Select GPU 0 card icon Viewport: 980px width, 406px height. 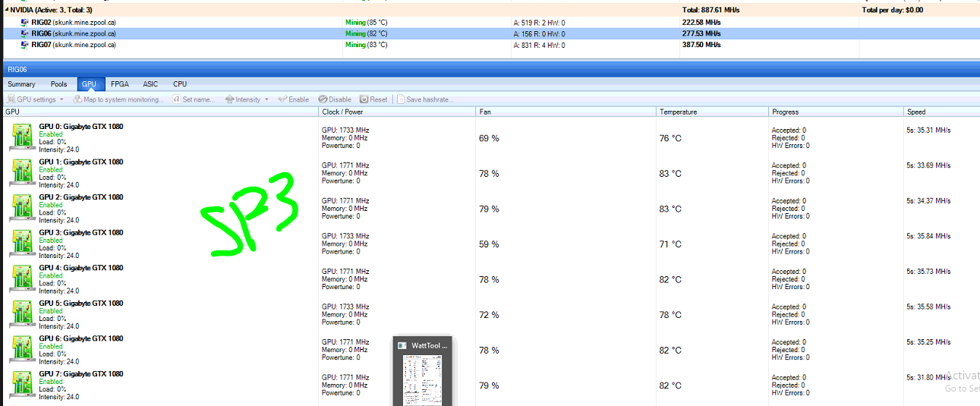pos(22,138)
